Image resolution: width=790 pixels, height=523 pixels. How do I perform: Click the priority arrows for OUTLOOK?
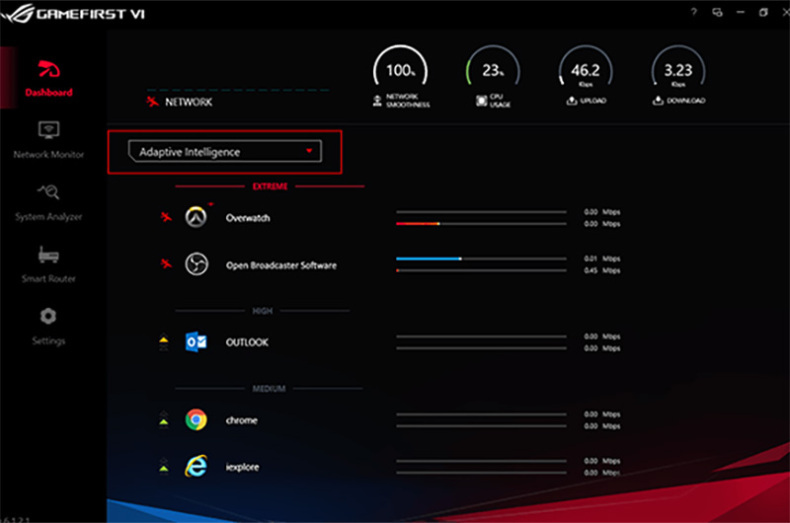tap(164, 342)
